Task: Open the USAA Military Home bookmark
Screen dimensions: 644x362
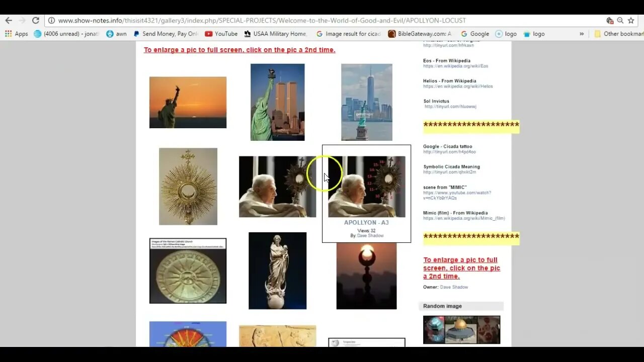Action: click(x=275, y=34)
